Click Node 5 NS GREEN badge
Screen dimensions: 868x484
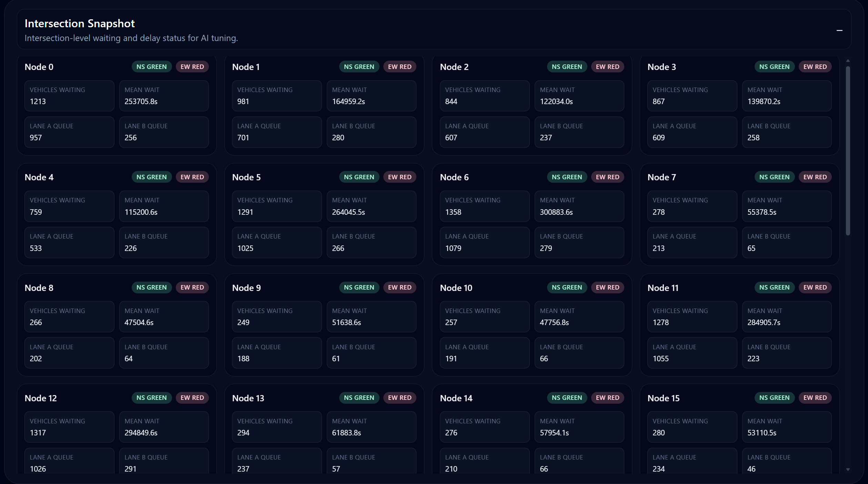point(359,177)
